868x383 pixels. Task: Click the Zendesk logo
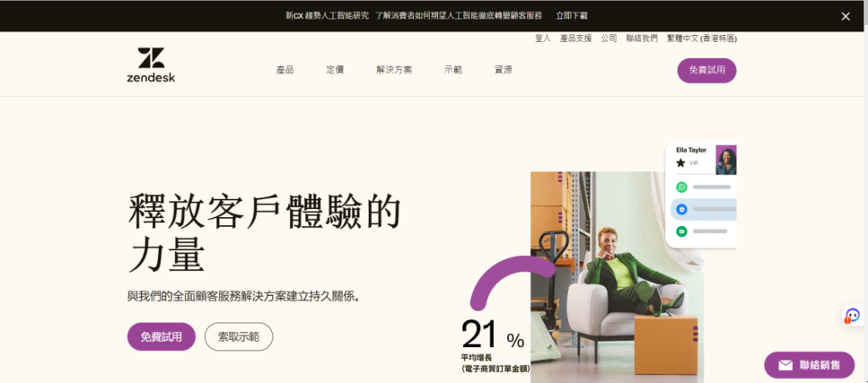[151, 65]
